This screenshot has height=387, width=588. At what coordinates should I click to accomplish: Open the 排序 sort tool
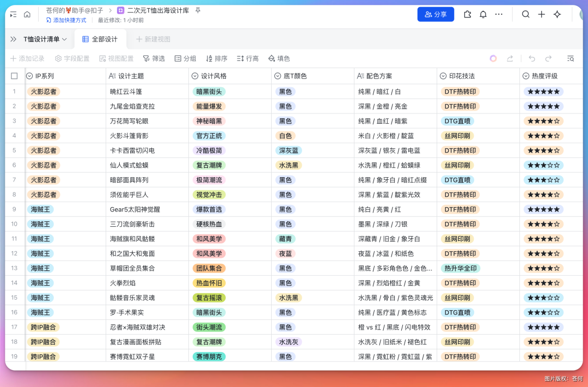click(216, 58)
